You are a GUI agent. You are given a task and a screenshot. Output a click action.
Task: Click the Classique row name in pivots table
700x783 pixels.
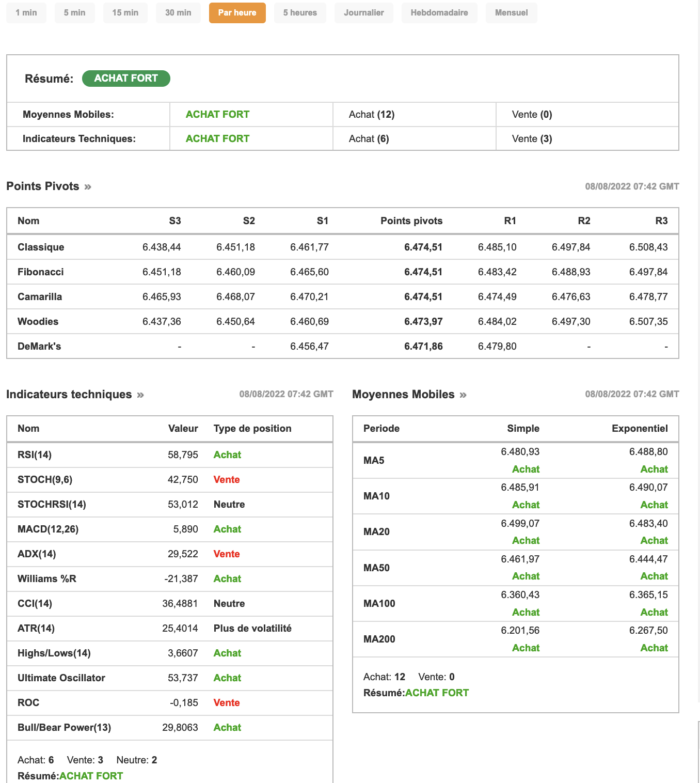coord(41,247)
